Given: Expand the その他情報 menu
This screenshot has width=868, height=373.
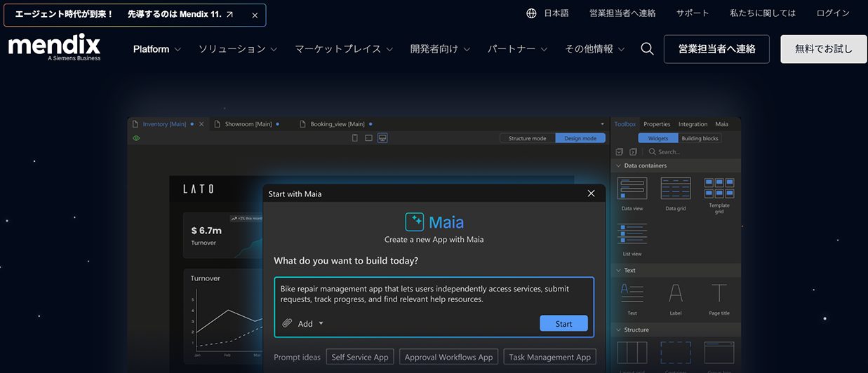Looking at the screenshot, I should [x=595, y=49].
